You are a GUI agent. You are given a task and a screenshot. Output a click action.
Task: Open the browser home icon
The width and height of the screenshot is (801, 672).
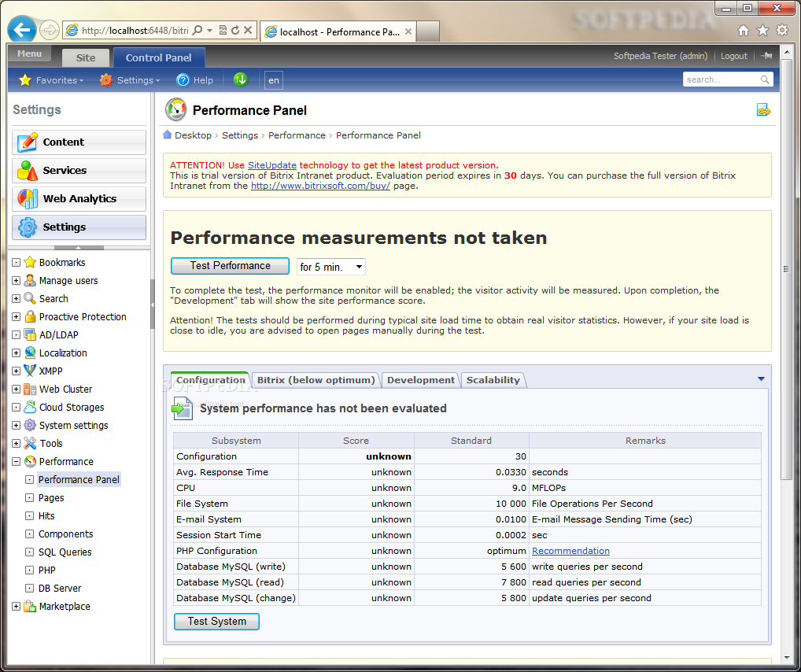744,31
